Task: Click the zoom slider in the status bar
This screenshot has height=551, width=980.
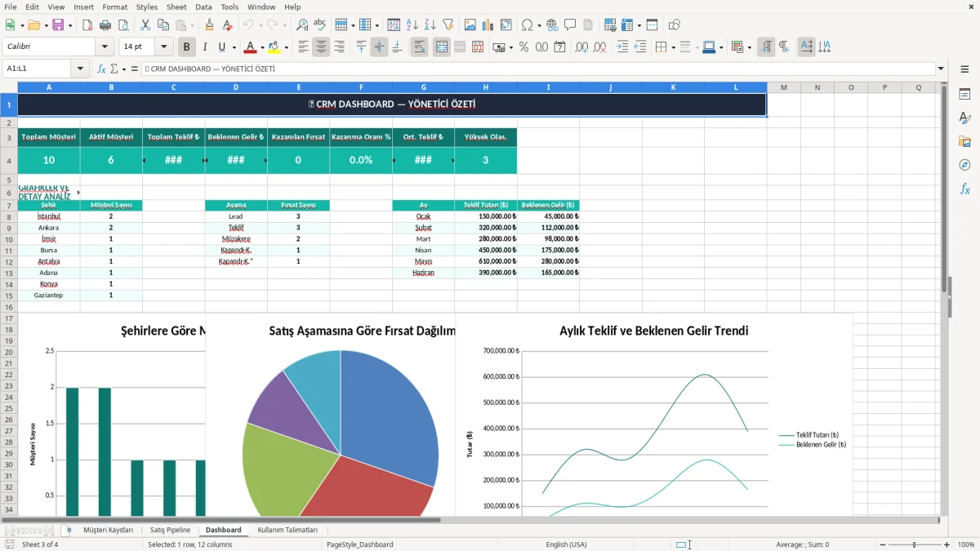Action: 914,544
